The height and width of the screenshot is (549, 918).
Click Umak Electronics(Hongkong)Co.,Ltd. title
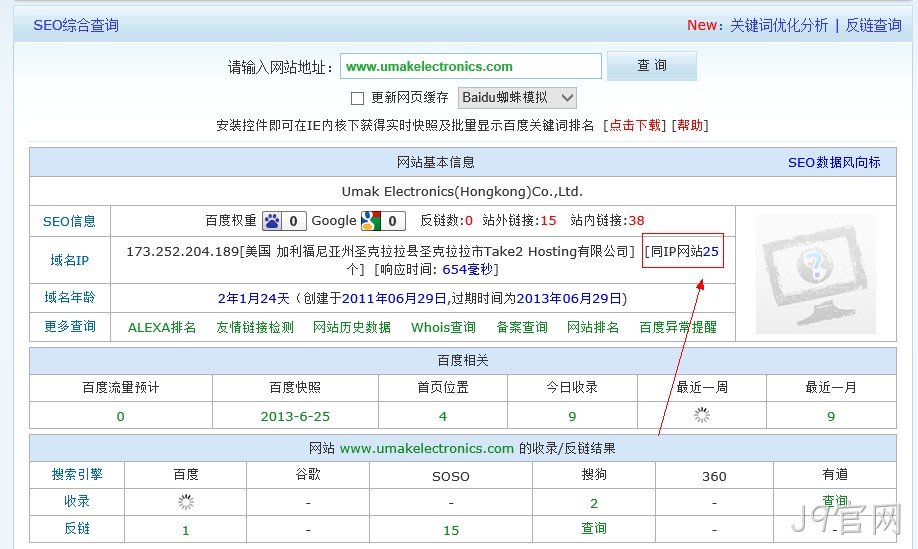(x=462, y=191)
